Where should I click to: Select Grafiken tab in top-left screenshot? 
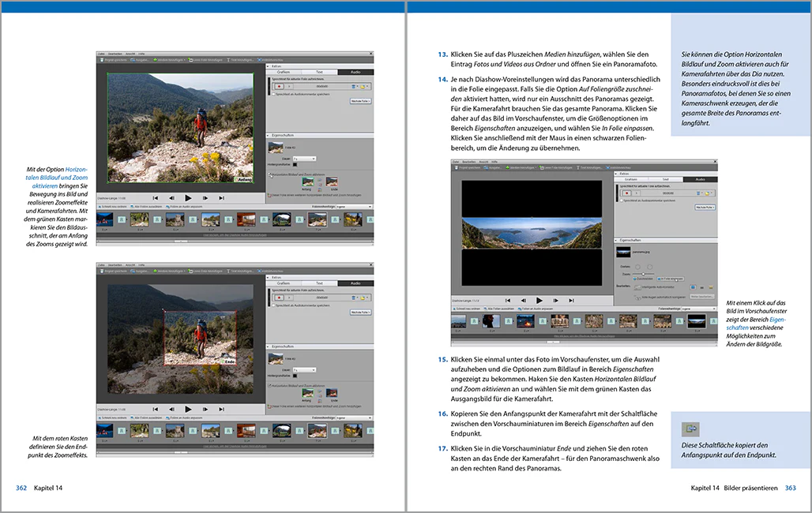284,72
